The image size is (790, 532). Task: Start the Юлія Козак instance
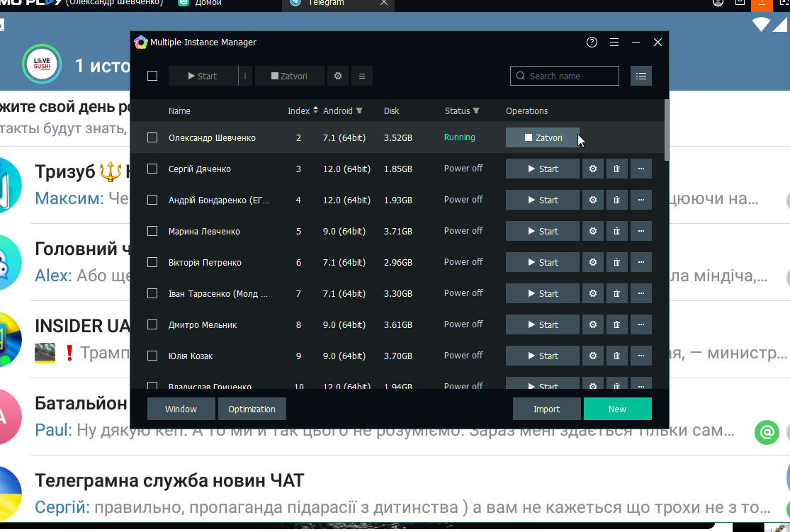[x=543, y=356]
